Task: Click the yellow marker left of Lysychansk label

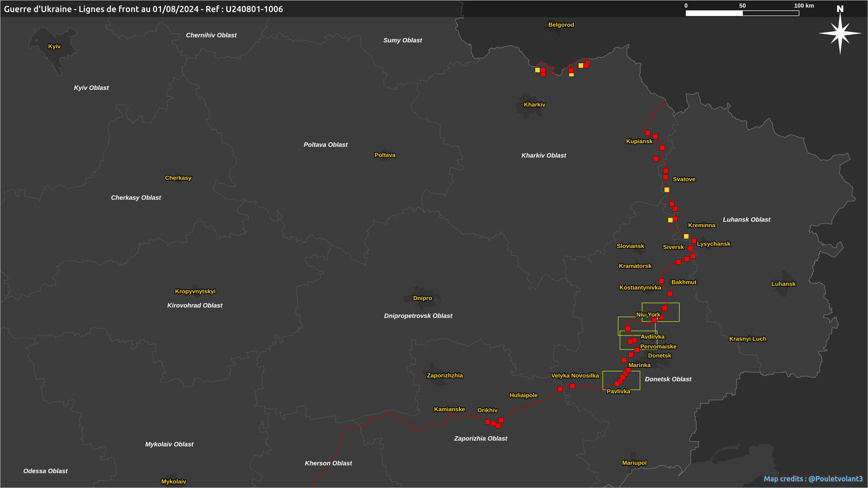Action: coord(686,236)
